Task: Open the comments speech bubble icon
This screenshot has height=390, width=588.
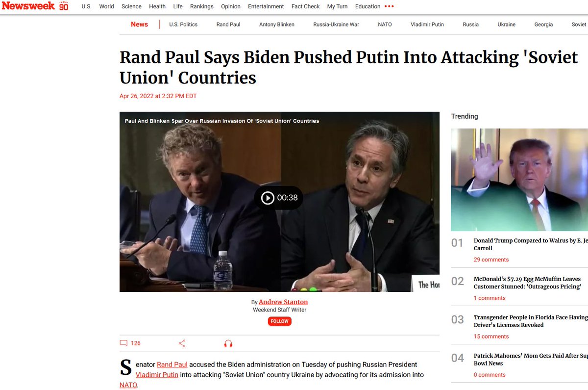Action: tap(123, 343)
